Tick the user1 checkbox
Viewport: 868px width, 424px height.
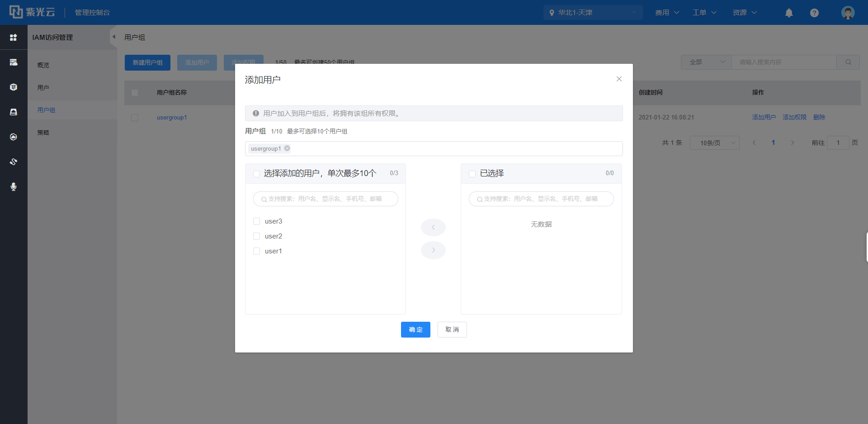(257, 251)
